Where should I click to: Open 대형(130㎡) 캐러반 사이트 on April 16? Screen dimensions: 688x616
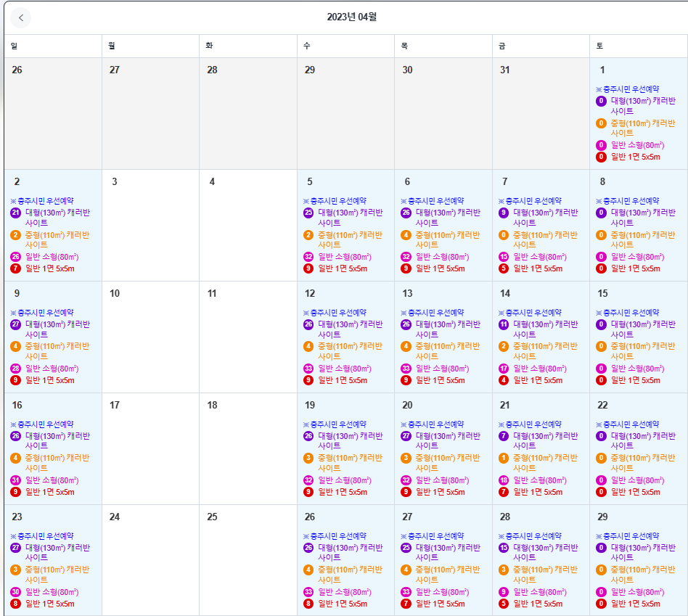[57, 441]
